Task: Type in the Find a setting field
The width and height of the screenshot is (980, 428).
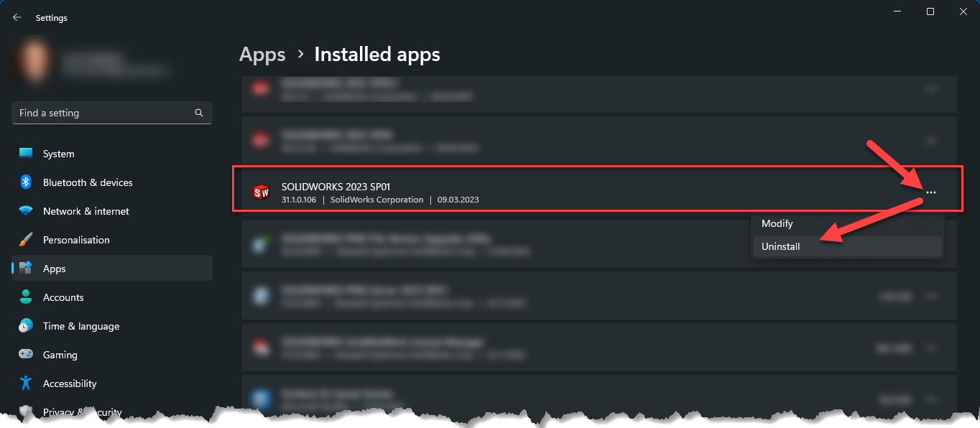Action: 101,113
